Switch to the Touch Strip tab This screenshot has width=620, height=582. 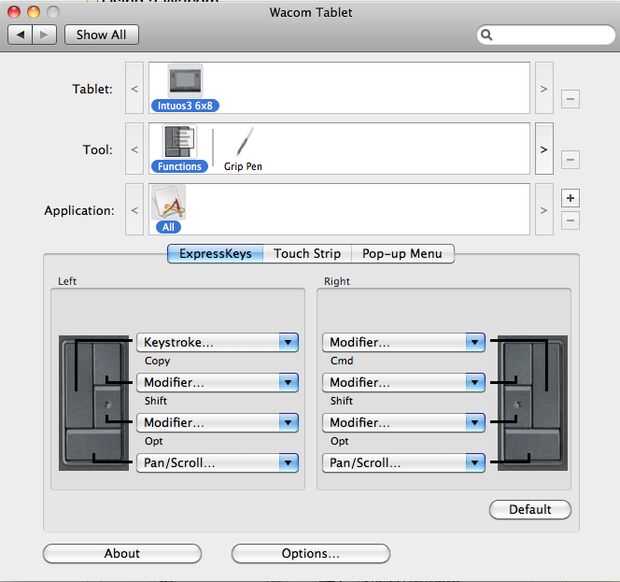click(307, 254)
